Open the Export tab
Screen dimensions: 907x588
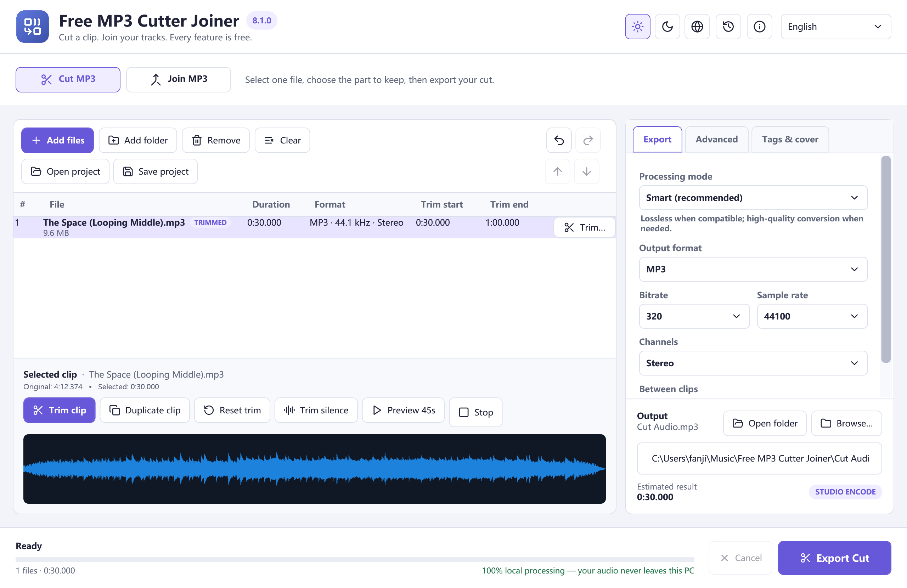[657, 140]
